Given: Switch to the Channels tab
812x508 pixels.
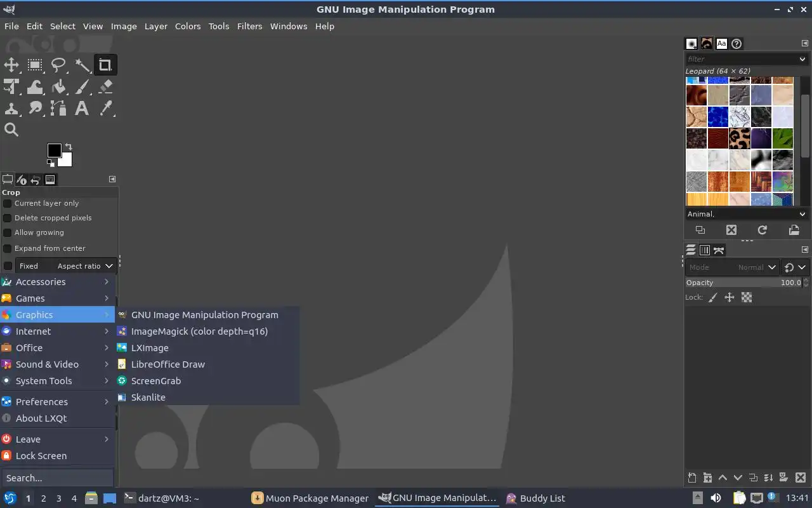Looking at the screenshot, I should pyautogui.click(x=705, y=250).
